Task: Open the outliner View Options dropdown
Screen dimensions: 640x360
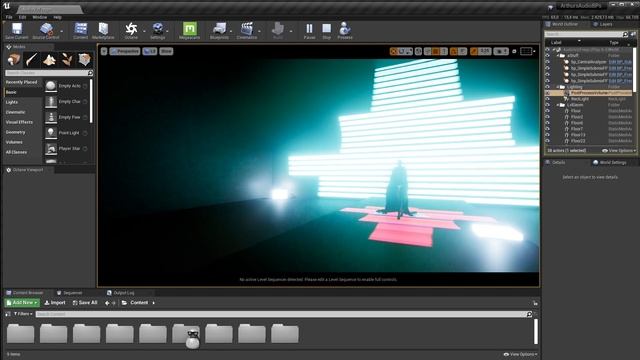Action: [619, 151]
